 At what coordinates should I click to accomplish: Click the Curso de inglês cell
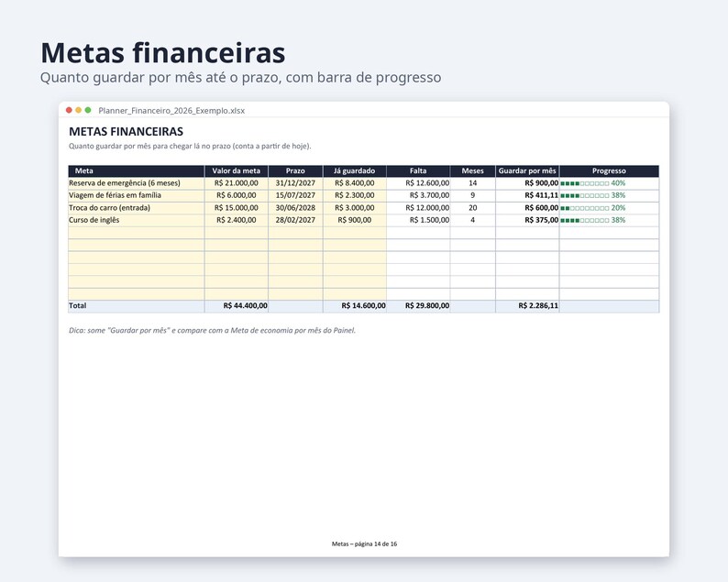coord(136,220)
